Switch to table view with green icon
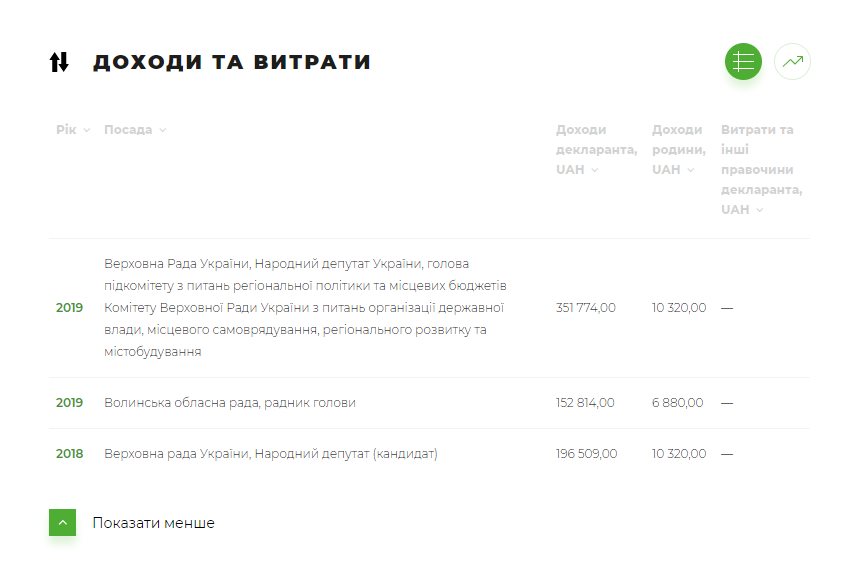 (x=743, y=62)
